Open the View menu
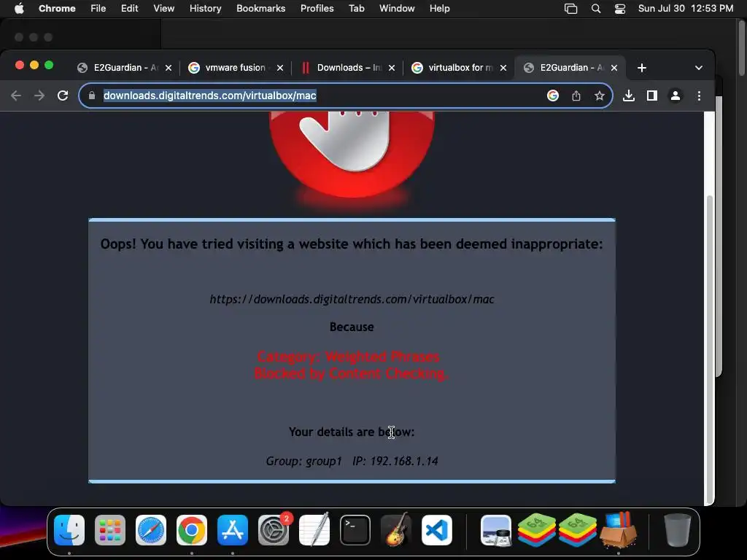Screen dimensions: 747x560 pyautogui.click(x=163, y=9)
